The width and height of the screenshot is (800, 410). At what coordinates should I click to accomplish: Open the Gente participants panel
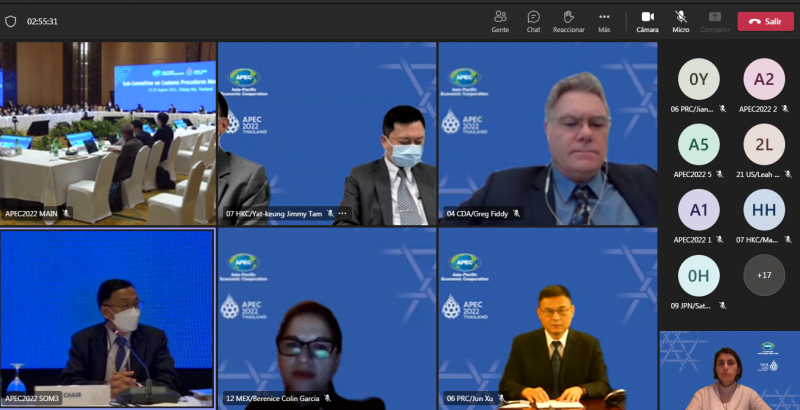[x=500, y=20]
